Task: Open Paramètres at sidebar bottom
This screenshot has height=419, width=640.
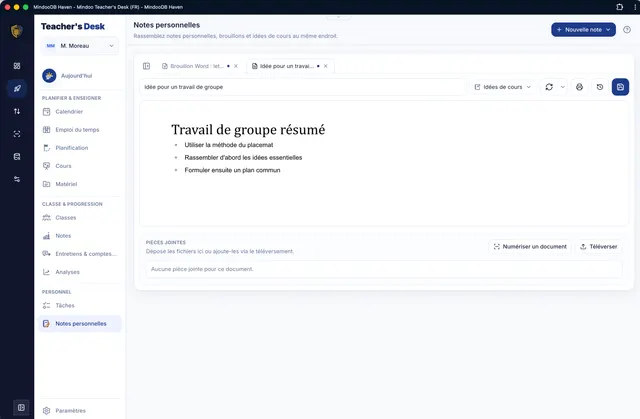Action: [x=80, y=410]
